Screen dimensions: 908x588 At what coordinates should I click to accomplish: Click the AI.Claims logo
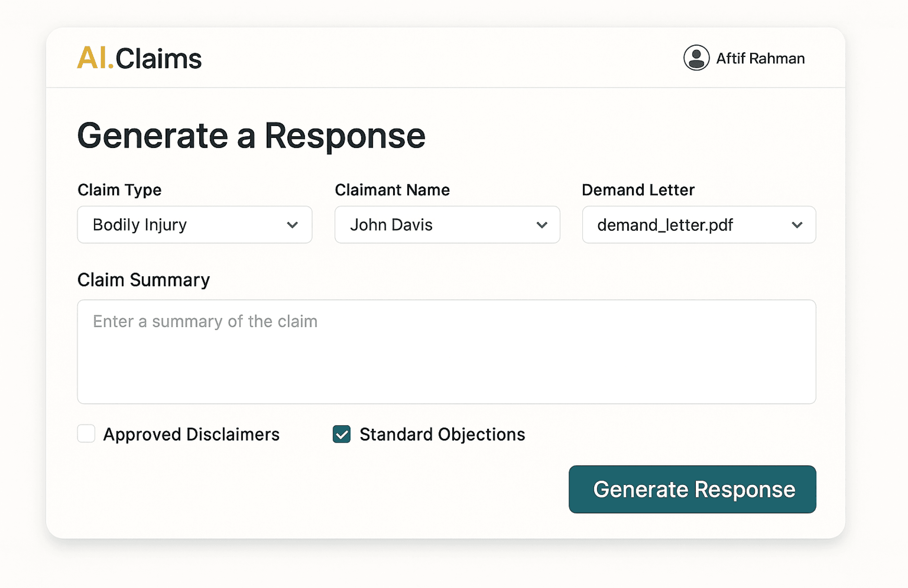tap(139, 58)
